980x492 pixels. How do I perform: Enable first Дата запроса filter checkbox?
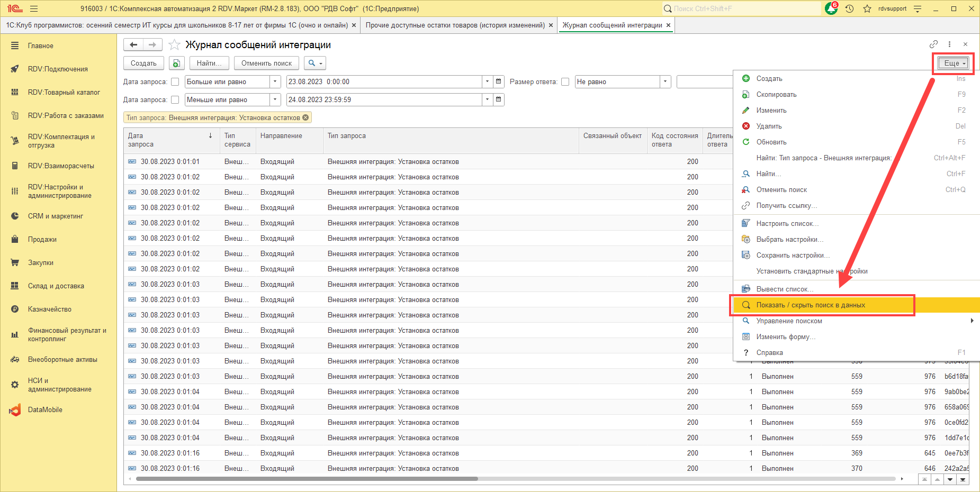coord(175,82)
